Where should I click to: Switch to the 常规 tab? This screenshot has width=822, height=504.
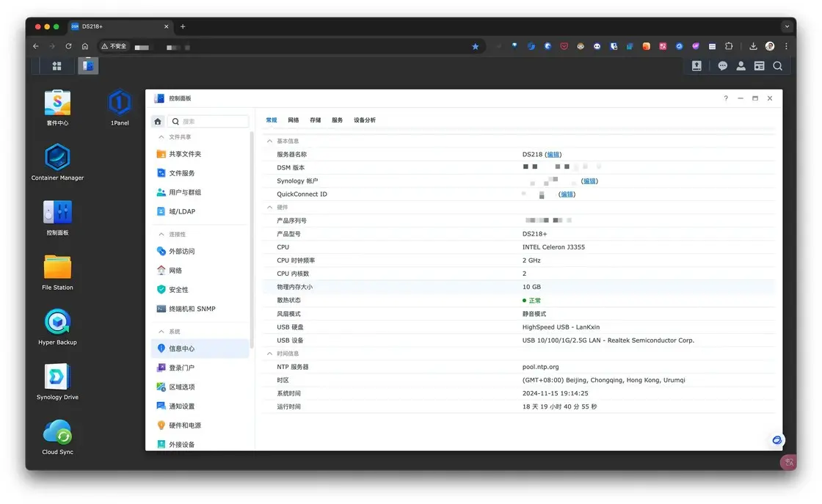pos(272,120)
